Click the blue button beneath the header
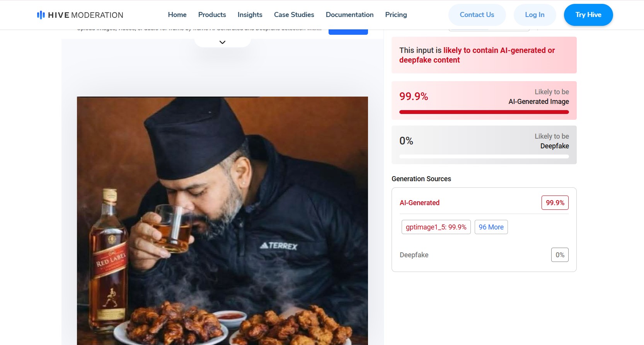Screen dimensions: 644x345 click(348, 32)
